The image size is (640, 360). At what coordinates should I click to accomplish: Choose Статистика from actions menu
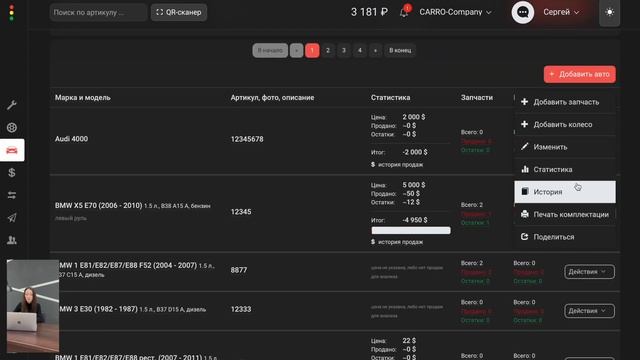pos(565,169)
